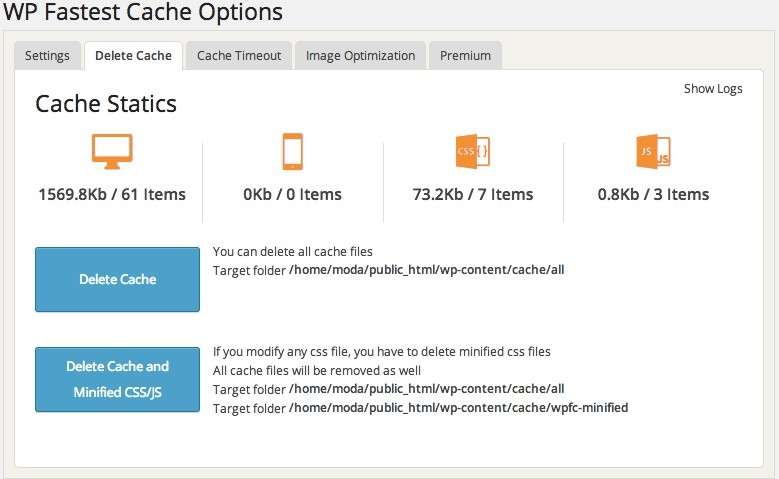779x479 pixels.
Task: Select the Delete Cache tab
Action: coord(133,56)
